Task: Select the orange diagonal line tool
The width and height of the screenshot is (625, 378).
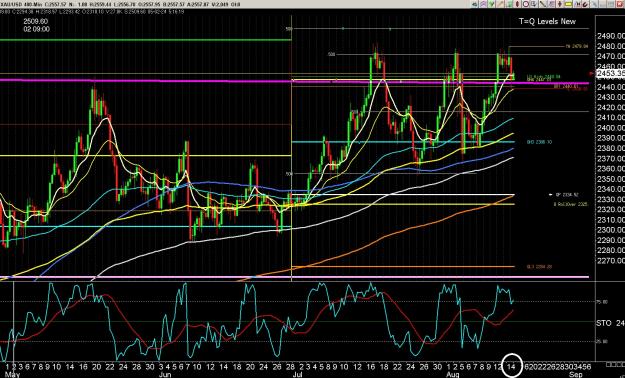Action: [x=500, y=4]
